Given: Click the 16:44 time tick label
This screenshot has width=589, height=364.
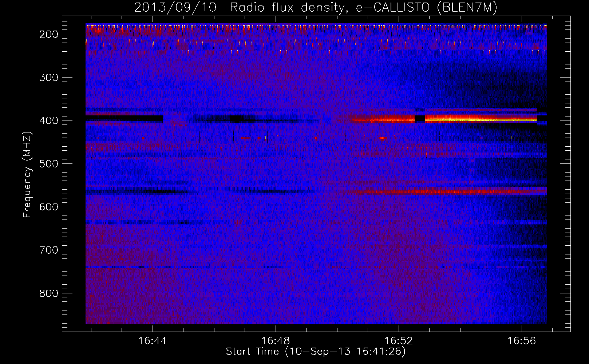Looking at the screenshot, I should [153, 341].
